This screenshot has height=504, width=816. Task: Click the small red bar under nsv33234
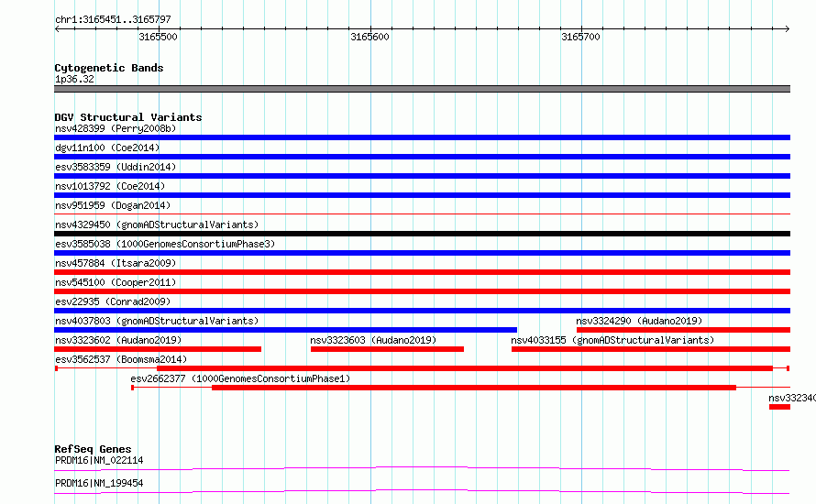pyautogui.click(x=779, y=407)
